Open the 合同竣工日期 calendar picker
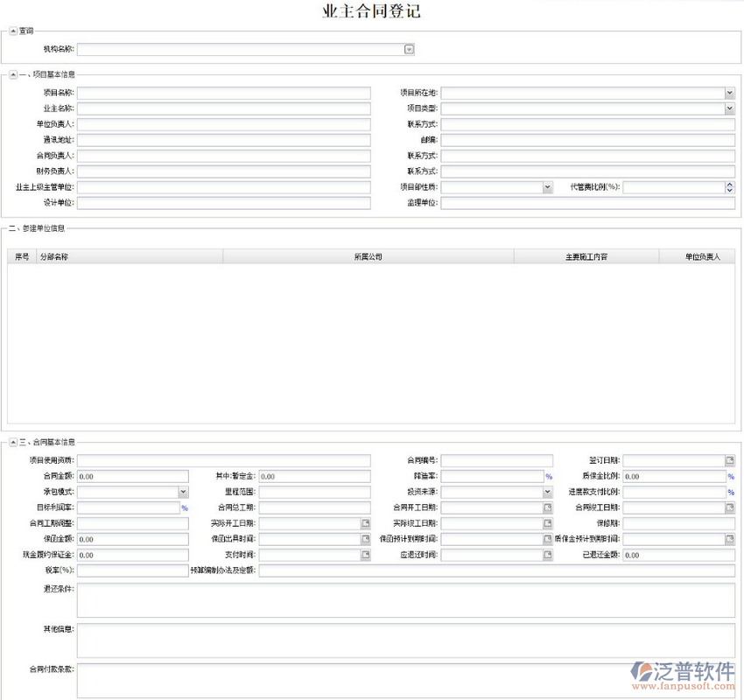 pyautogui.click(x=730, y=507)
